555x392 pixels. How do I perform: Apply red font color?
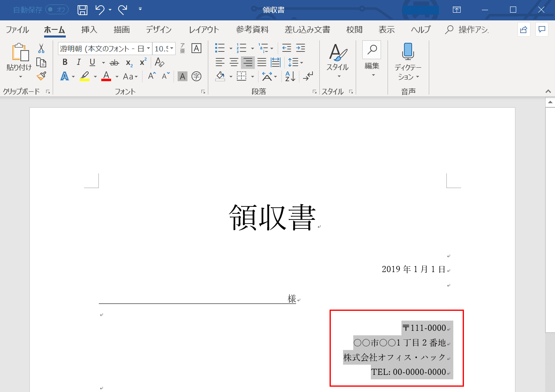(x=106, y=76)
